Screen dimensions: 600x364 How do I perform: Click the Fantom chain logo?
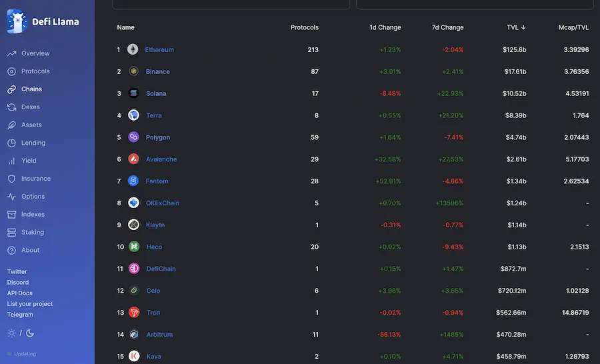(x=133, y=181)
